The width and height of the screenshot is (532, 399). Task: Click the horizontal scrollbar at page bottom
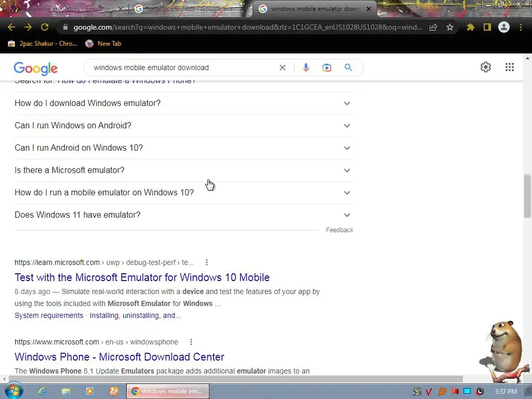[x=236, y=379]
